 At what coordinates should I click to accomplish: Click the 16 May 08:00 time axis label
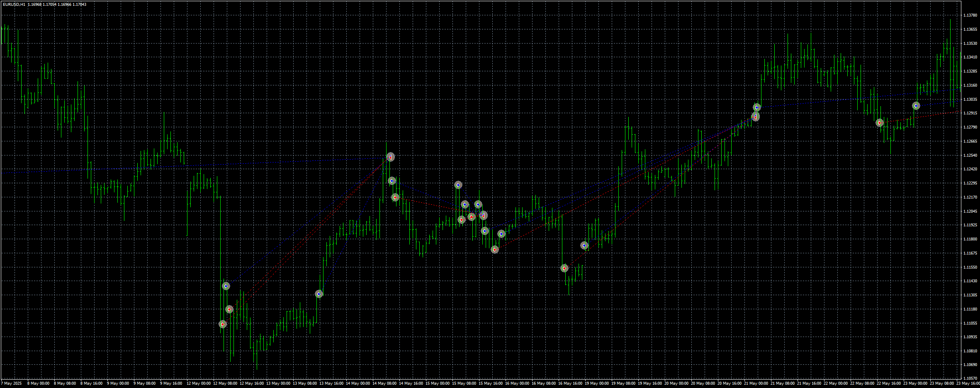click(x=543, y=383)
